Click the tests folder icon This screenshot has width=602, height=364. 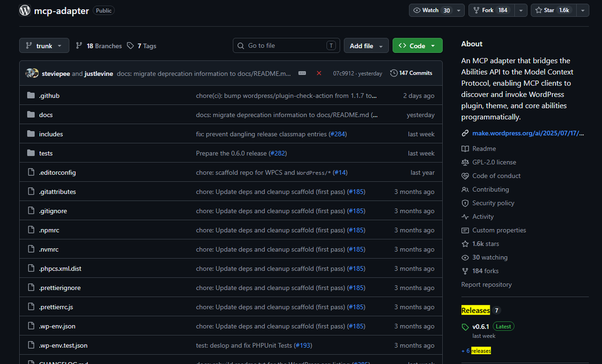[x=31, y=153]
